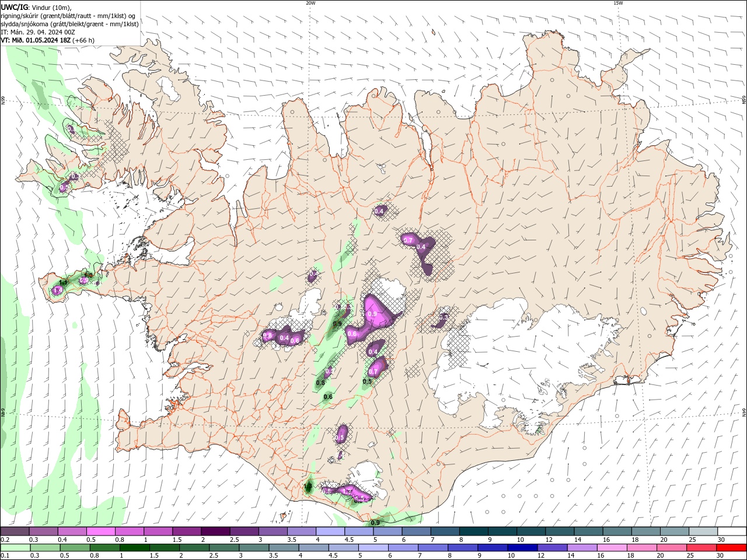Select the palest green 0.1 rain legend swatch
Viewport: 747px width, 560px height.
point(15,547)
